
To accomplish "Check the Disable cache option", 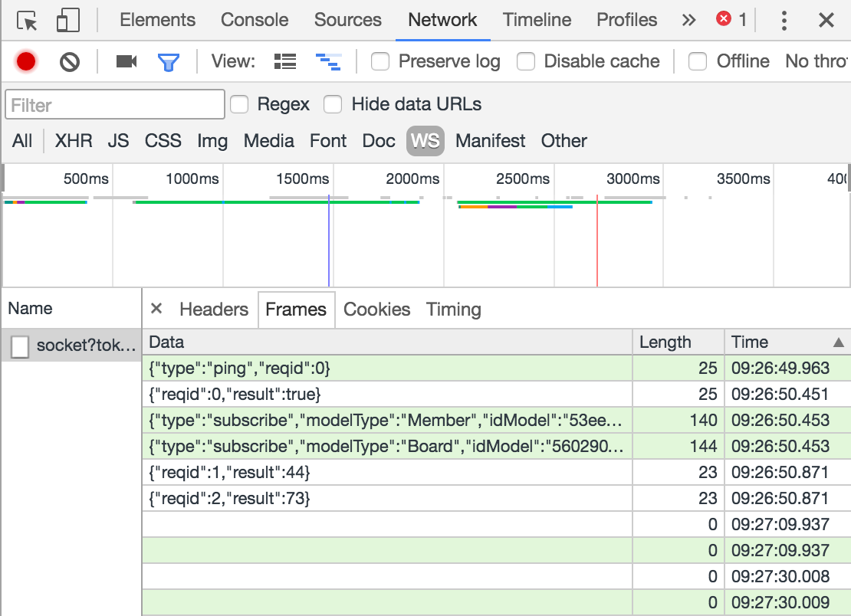I will click(526, 61).
